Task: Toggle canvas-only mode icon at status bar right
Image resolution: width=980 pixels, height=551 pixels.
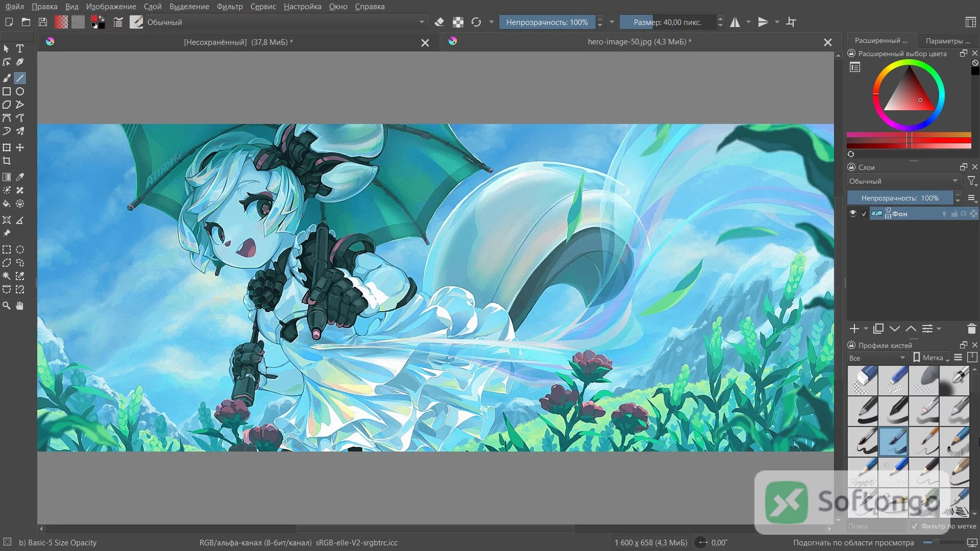Action: point(972,542)
